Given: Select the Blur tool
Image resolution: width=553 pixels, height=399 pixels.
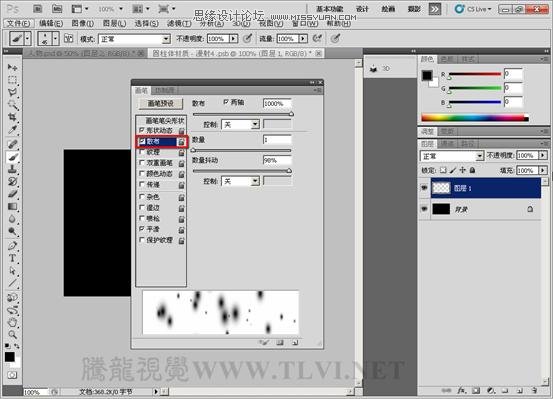Looking at the screenshot, I should click(x=12, y=219).
